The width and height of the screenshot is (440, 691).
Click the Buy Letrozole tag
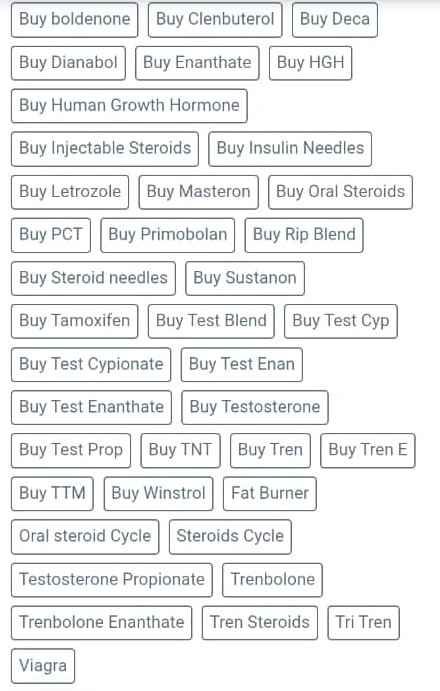tap(70, 192)
